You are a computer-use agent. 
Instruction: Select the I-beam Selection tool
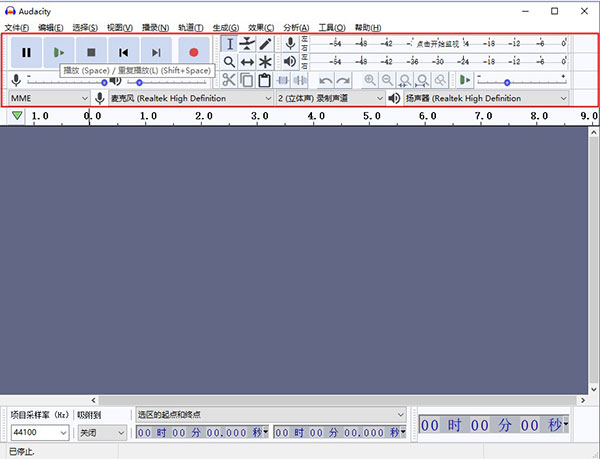click(229, 43)
